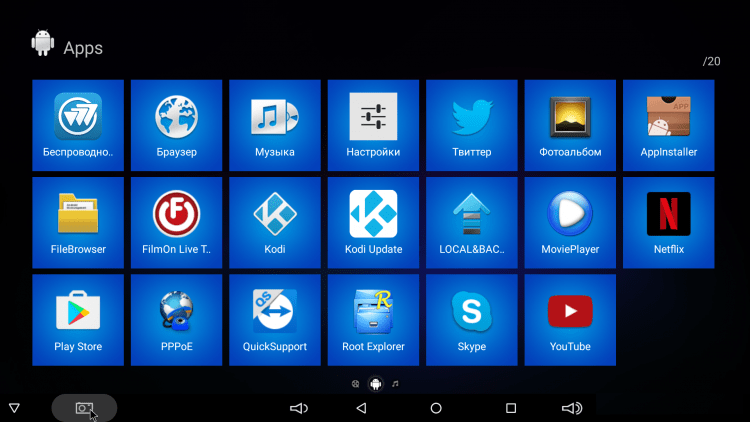Open the YouTube app

570,320
